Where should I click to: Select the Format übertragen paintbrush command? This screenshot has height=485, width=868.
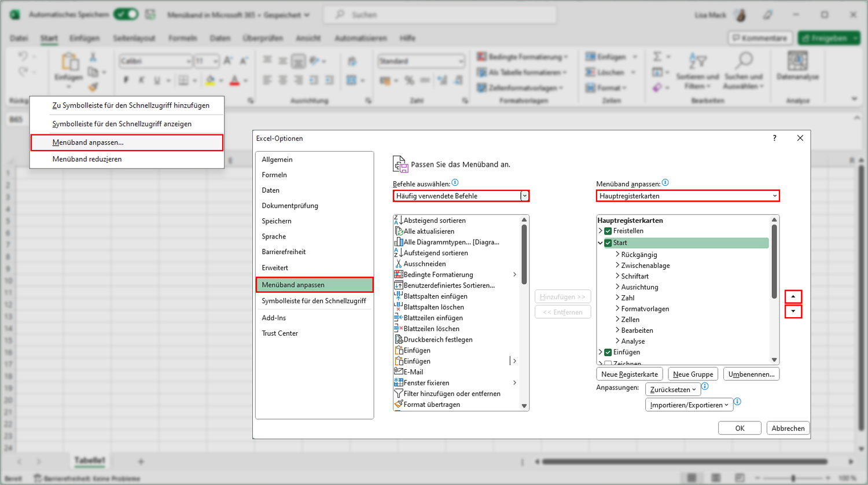pos(398,405)
